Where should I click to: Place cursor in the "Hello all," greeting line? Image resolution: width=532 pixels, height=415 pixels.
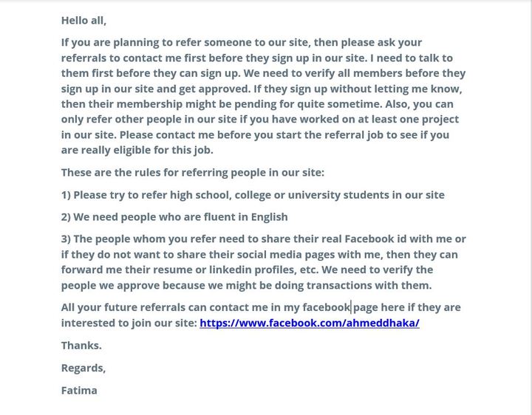point(83,21)
